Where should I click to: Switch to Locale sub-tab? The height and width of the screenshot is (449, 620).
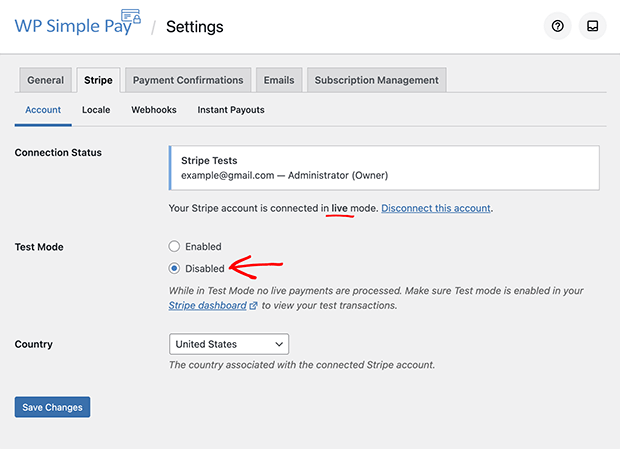point(96,110)
